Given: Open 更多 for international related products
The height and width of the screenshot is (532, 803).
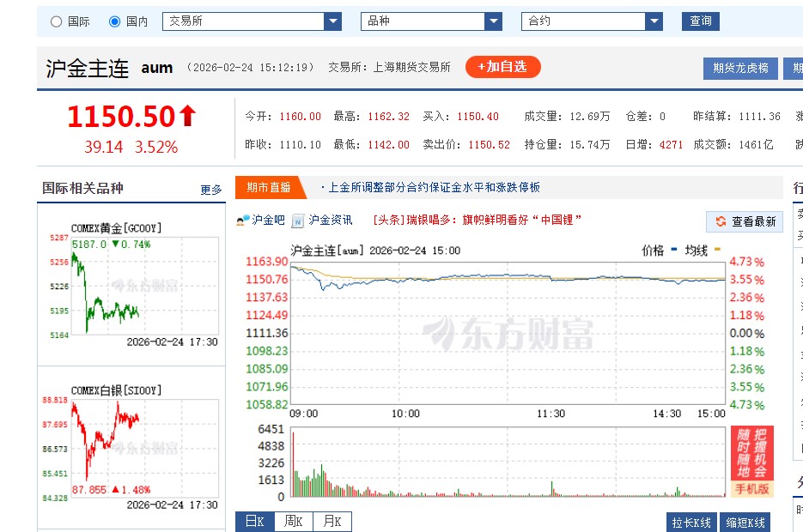Looking at the screenshot, I should click(x=210, y=190).
